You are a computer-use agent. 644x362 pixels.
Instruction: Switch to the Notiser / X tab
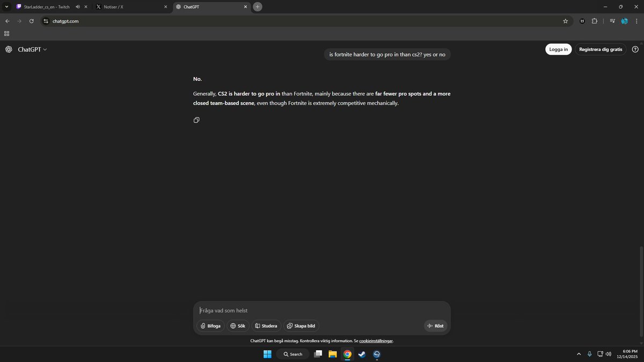pos(131,7)
